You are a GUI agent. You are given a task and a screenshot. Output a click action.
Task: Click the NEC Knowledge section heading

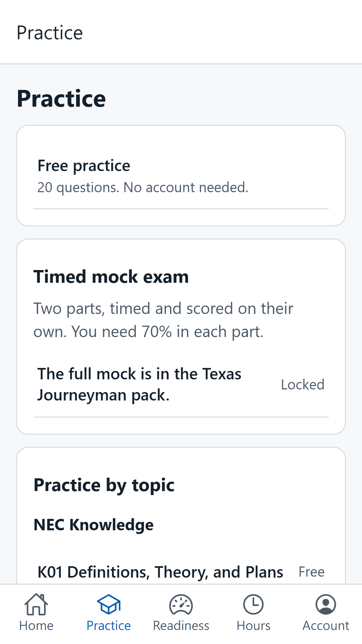94,525
